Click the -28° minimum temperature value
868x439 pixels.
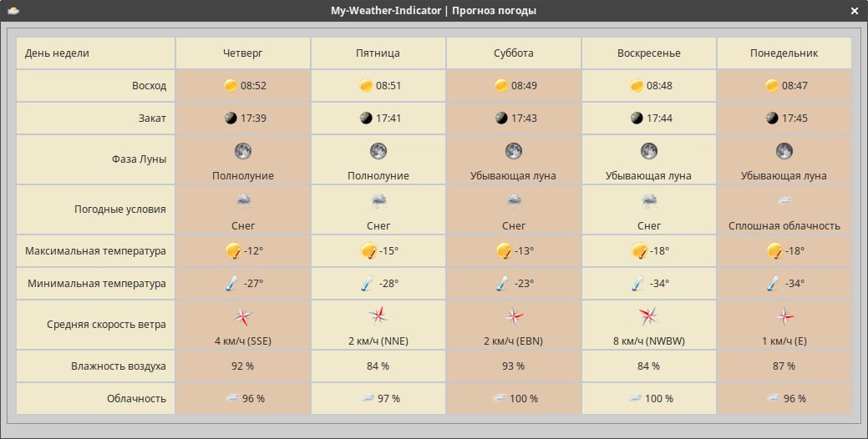pos(388,283)
